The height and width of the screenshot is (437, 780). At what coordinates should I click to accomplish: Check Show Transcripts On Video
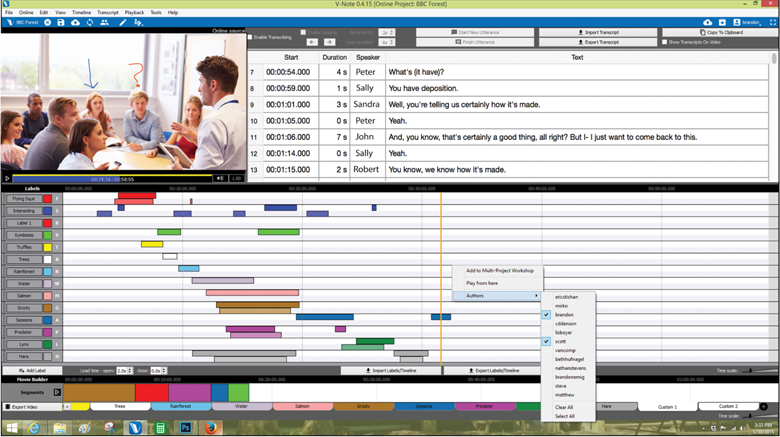(x=665, y=42)
